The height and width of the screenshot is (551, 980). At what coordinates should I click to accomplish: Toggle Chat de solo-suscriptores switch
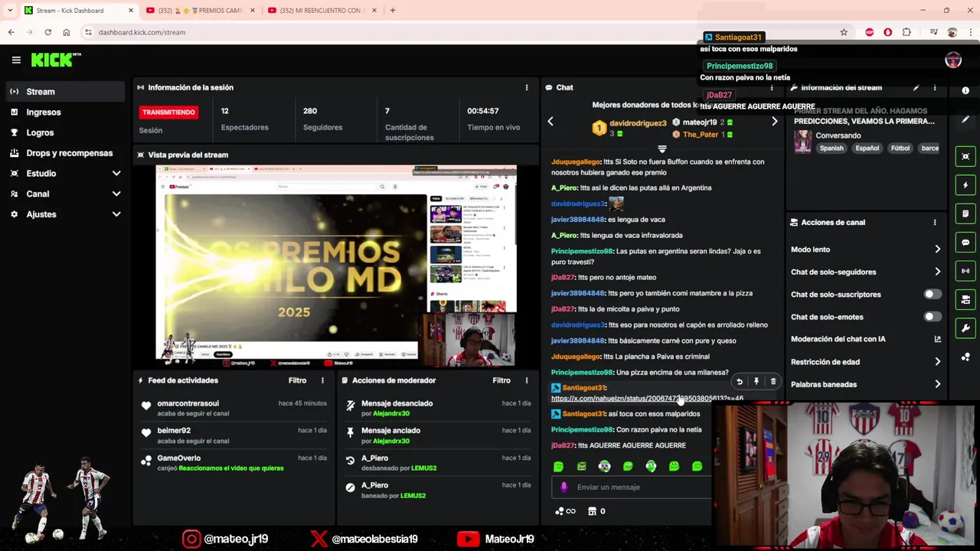click(932, 294)
